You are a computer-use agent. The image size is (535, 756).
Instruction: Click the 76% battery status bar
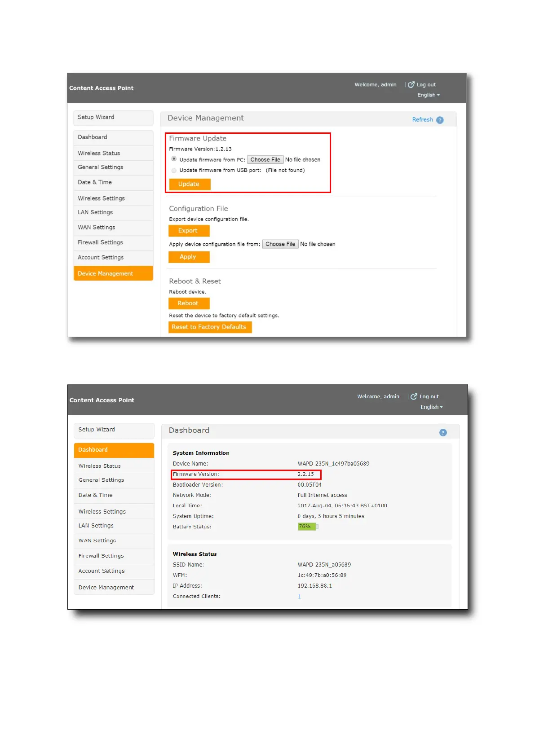pos(308,527)
